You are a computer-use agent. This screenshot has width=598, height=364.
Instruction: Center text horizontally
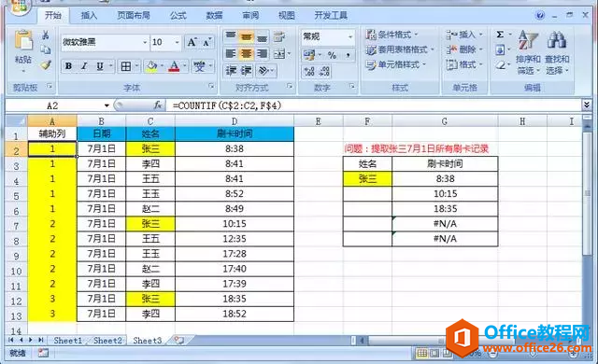[247, 54]
